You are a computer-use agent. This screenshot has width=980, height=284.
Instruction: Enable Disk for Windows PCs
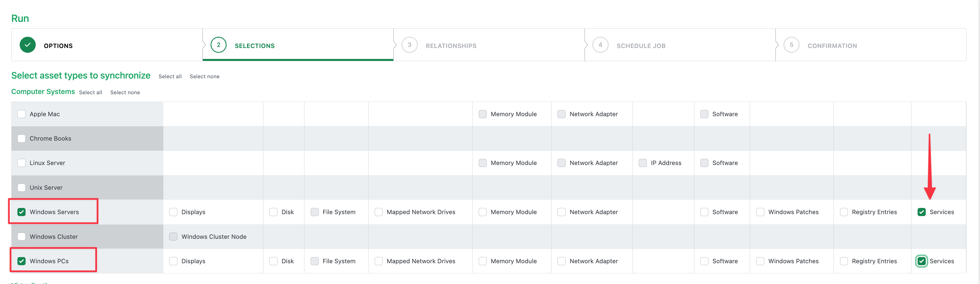tap(274, 261)
